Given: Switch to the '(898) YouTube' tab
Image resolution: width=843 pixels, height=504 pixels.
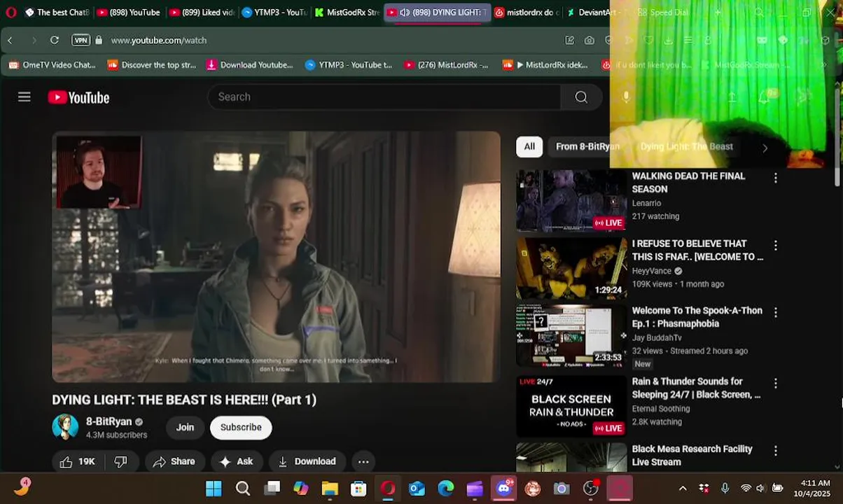Looking at the screenshot, I should coord(128,12).
